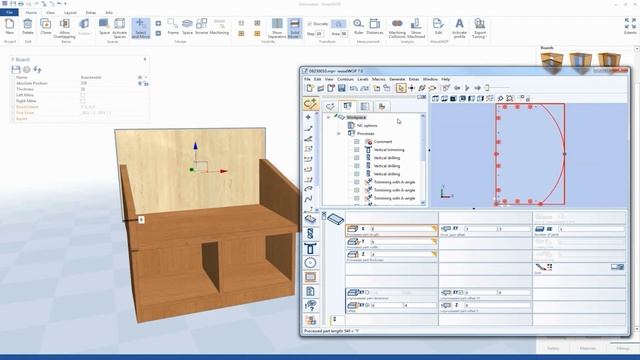Open the Ruler measurement tool

point(358,27)
